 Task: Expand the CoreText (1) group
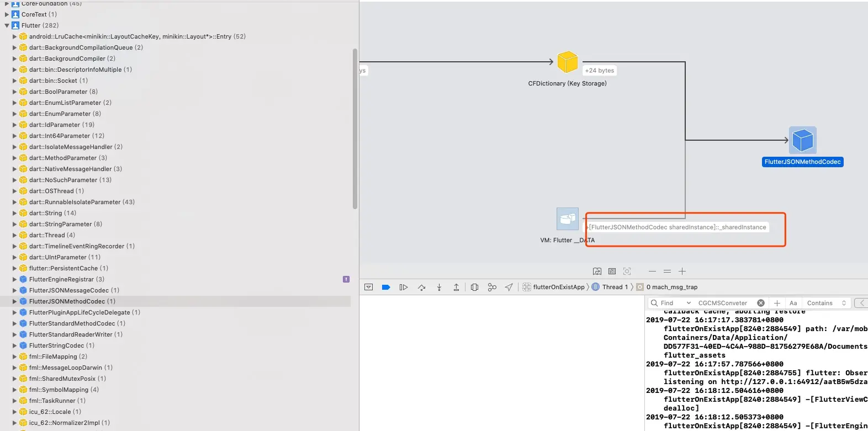coord(7,14)
